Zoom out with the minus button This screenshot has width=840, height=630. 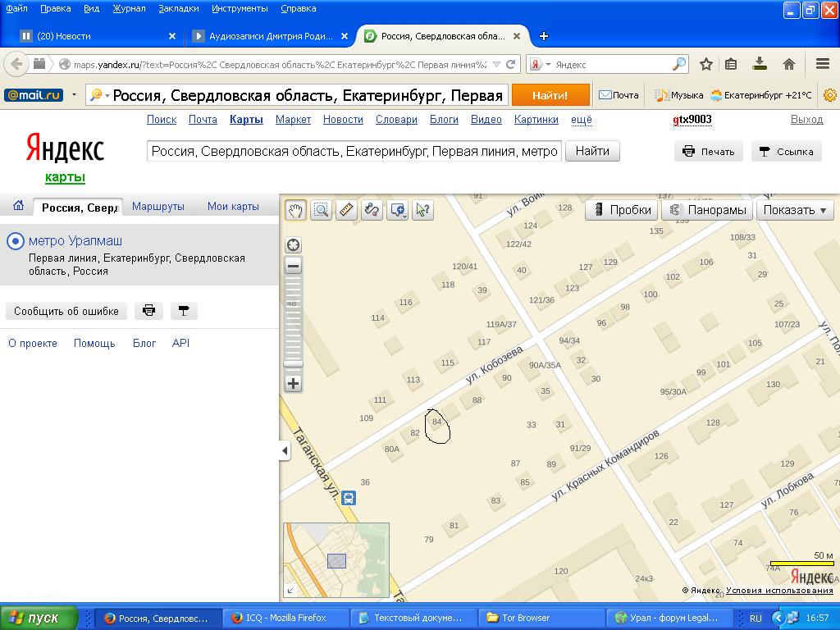[x=293, y=266]
